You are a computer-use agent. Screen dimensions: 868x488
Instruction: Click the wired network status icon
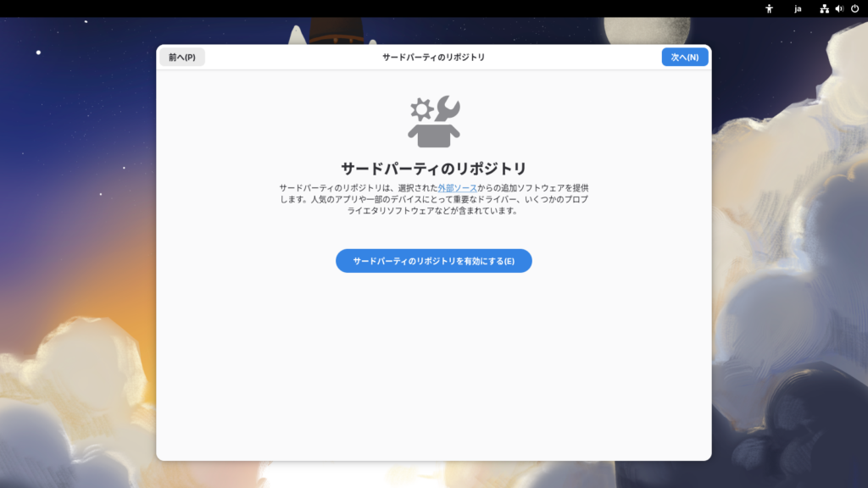(x=824, y=8)
